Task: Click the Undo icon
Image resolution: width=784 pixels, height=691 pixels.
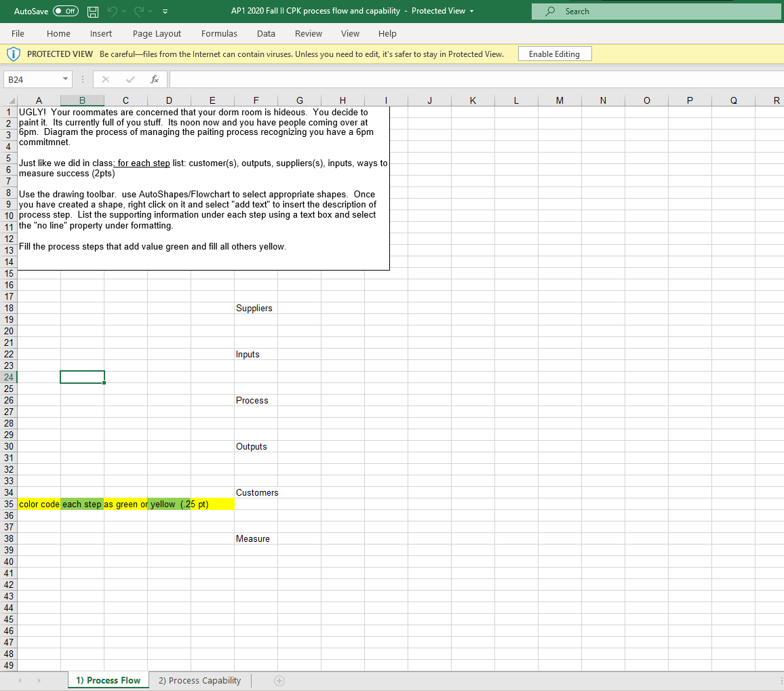Action: pyautogui.click(x=114, y=11)
